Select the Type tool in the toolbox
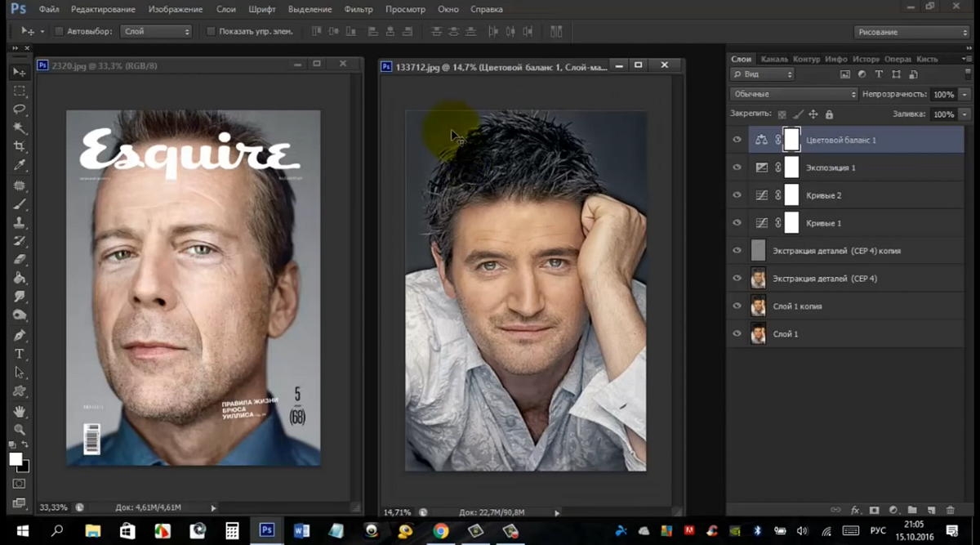 pyautogui.click(x=20, y=354)
